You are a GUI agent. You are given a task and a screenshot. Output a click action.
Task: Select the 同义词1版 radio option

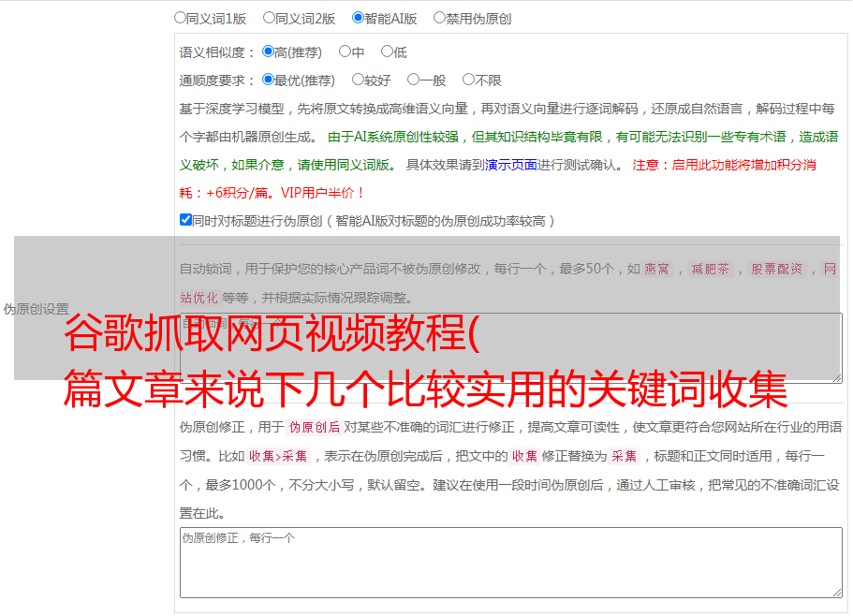point(180,18)
